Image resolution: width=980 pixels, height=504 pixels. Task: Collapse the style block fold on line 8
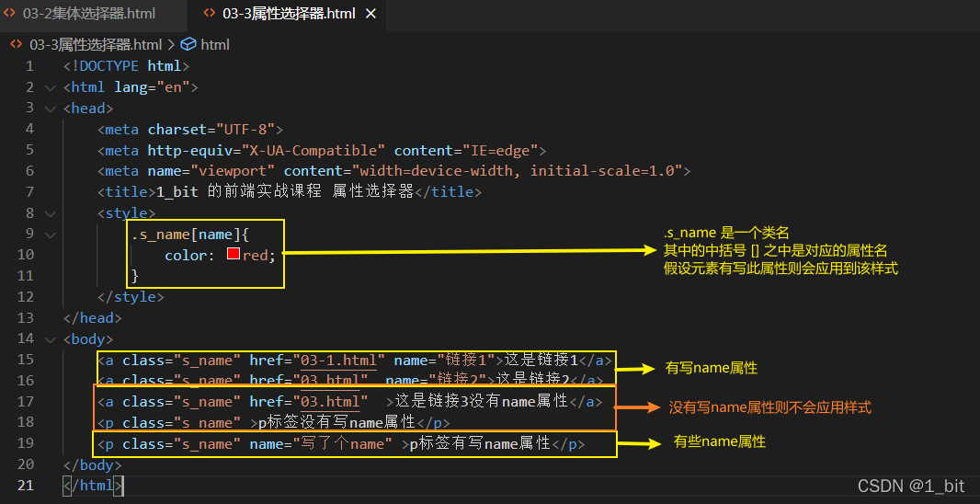[50, 213]
